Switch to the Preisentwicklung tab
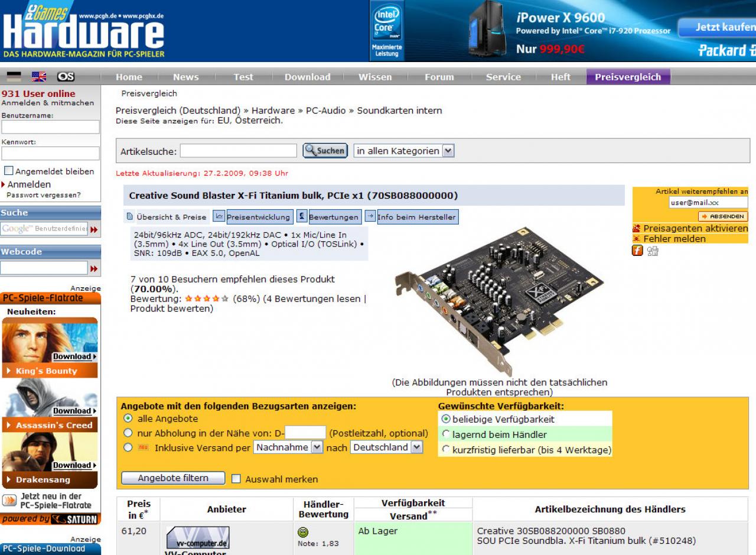The image size is (756, 555). coord(259,217)
